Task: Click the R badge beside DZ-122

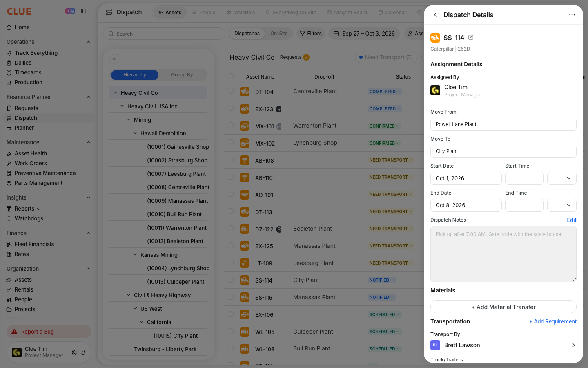Action: point(279,229)
